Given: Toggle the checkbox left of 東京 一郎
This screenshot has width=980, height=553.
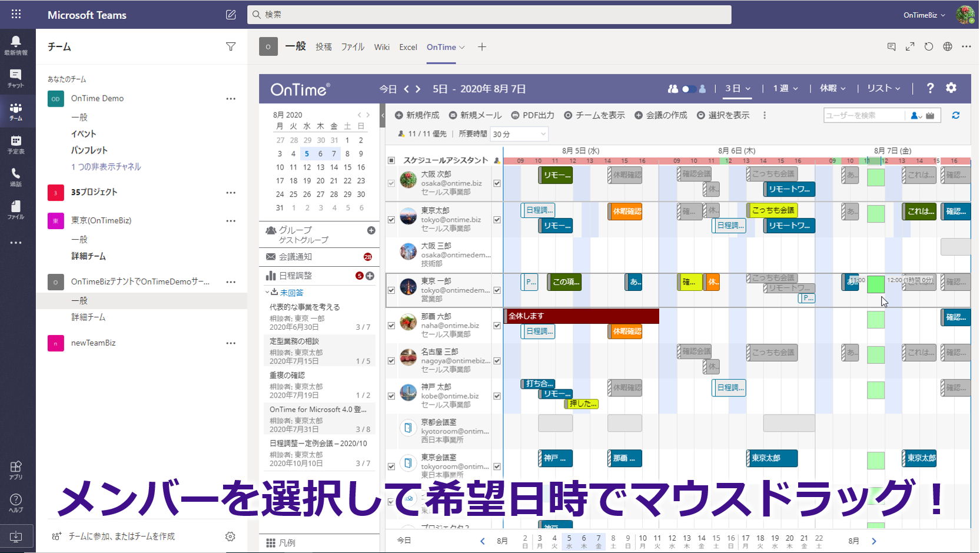Looking at the screenshot, I should (391, 290).
